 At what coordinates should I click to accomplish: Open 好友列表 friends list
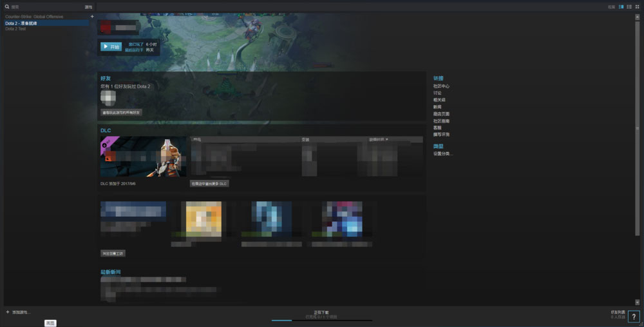618,313
